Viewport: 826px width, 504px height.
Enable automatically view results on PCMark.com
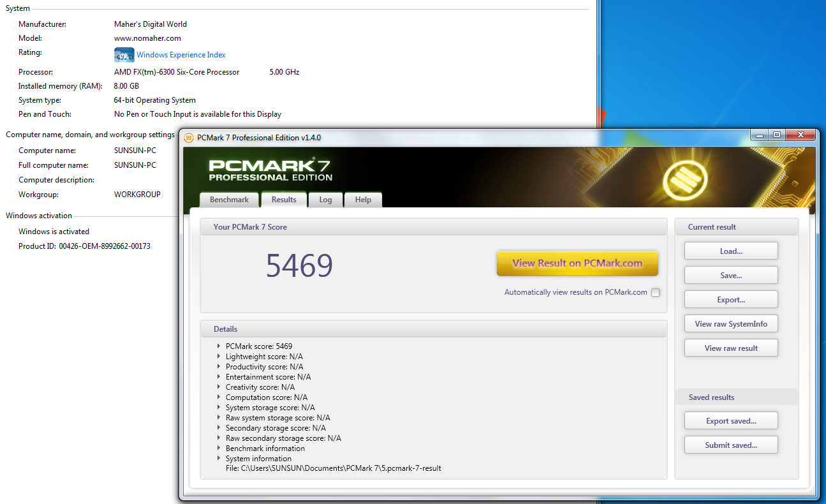coord(655,293)
